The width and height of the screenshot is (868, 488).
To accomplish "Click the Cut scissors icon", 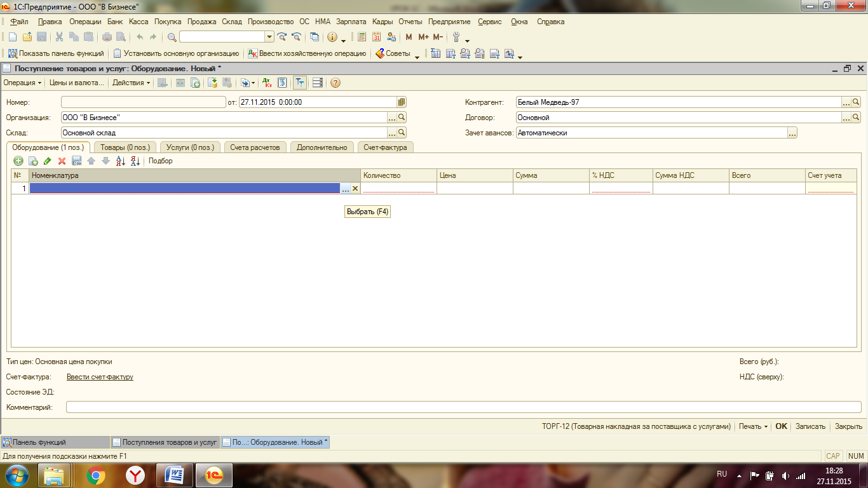I will tap(59, 37).
